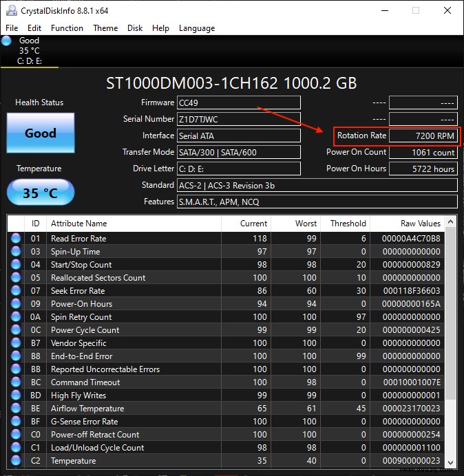Select the disk status orb for C: D: E:

[x=6, y=41]
